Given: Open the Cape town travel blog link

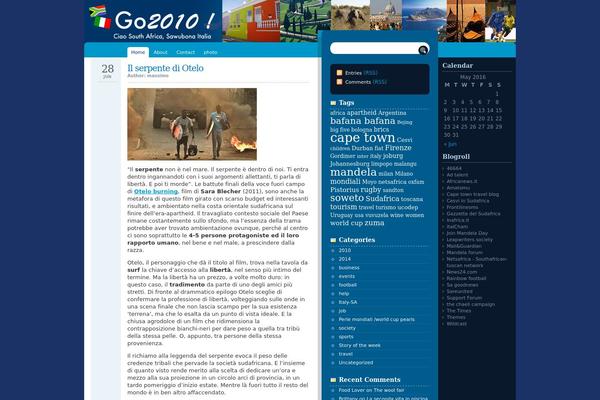Looking at the screenshot, I should (x=473, y=194).
